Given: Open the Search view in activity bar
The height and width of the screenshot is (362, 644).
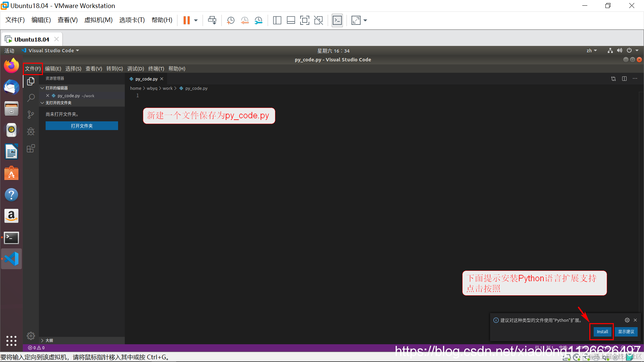Looking at the screenshot, I should [31, 98].
